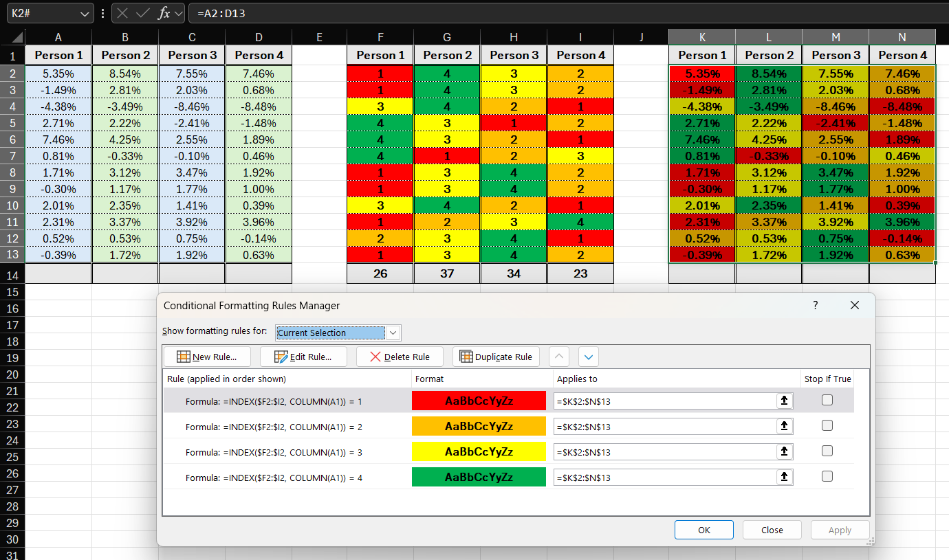Viewport: 949px width, 560px height.
Task: Cancel the formula entry in formula bar
Action: 122,13
